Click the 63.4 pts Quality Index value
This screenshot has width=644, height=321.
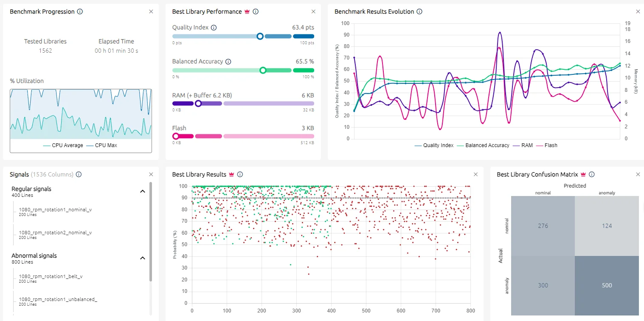[x=303, y=28]
